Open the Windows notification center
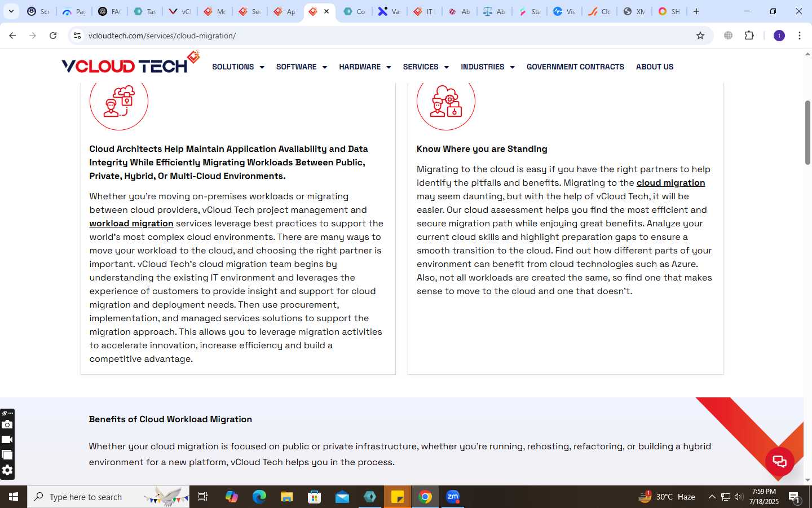This screenshot has width=812, height=508. click(794, 497)
